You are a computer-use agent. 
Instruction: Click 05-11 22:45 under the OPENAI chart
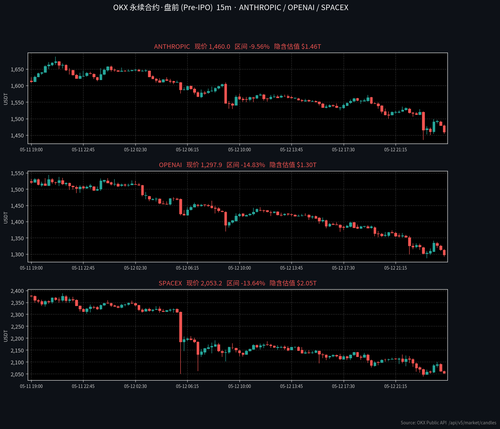tap(83, 268)
